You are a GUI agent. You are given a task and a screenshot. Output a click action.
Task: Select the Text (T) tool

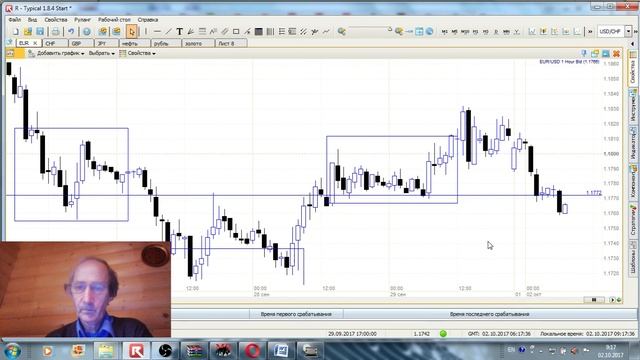[x=180, y=31]
